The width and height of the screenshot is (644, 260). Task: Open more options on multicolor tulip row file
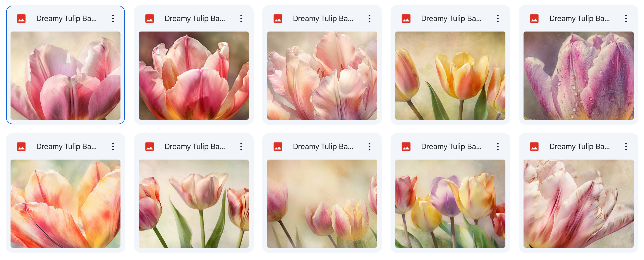coord(498,147)
